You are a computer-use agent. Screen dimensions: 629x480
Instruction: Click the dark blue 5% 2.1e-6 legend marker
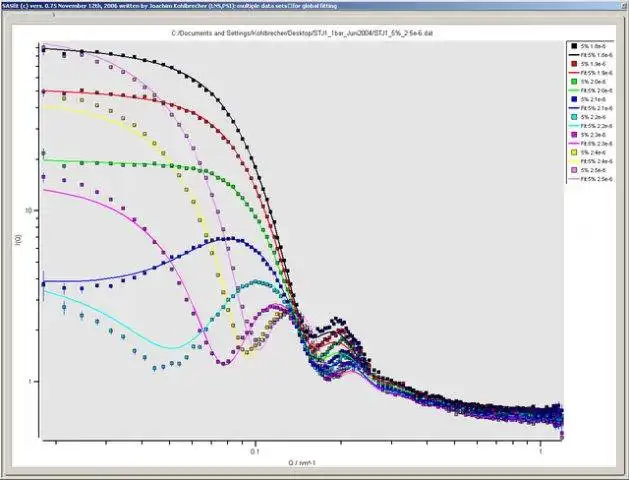[x=574, y=99]
